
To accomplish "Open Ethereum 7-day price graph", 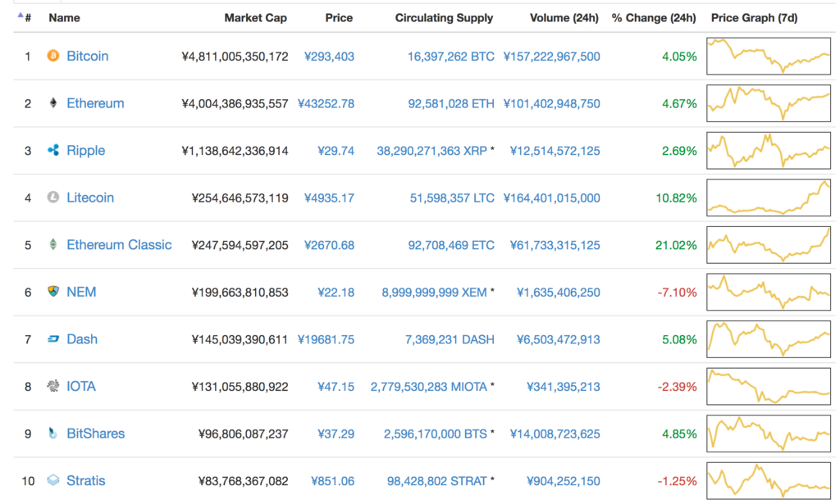I will point(769,102).
